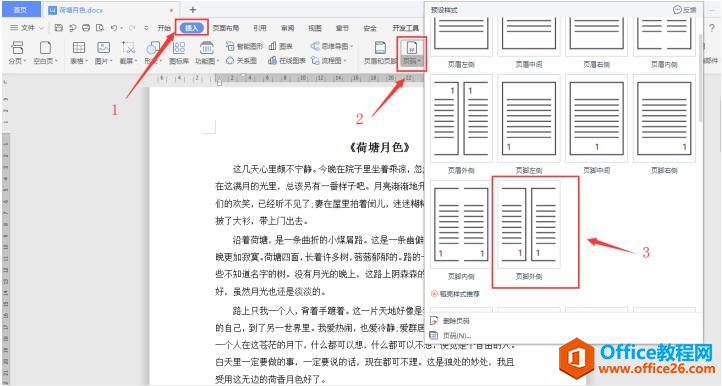Screen dimensions: 722x386
Task: Switch to the 章节 ribbon tab
Action: 342,28
